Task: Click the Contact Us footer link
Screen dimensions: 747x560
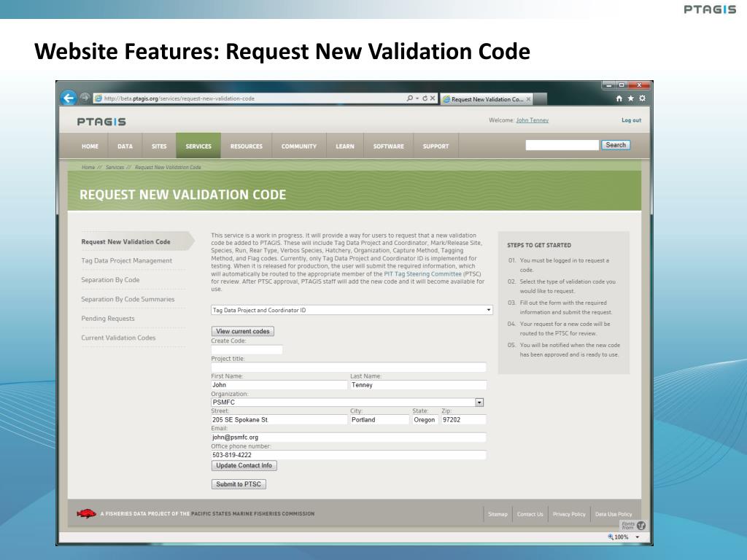Action: pyautogui.click(x=530, y=514)
